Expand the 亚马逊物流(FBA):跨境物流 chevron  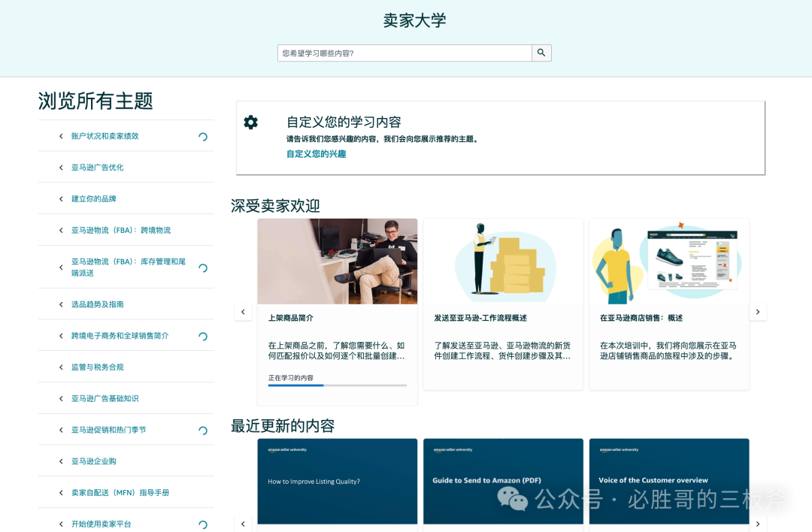pyautogui.click(x=61, y=230)
